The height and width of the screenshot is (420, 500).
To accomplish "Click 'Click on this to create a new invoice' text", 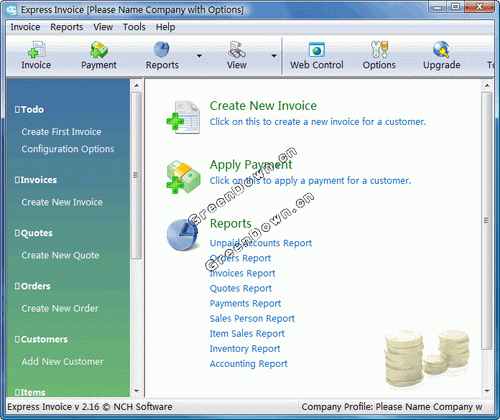I will click(x=318, y=122).
